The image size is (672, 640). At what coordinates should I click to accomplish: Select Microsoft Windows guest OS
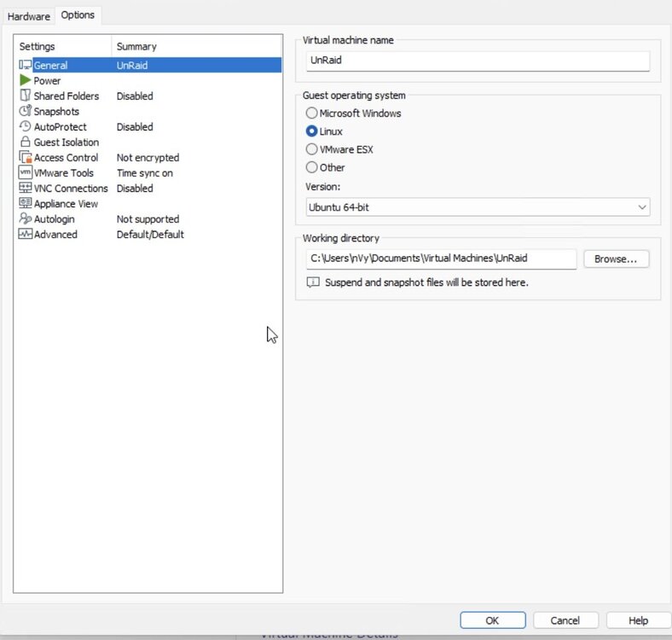point(311,113)
